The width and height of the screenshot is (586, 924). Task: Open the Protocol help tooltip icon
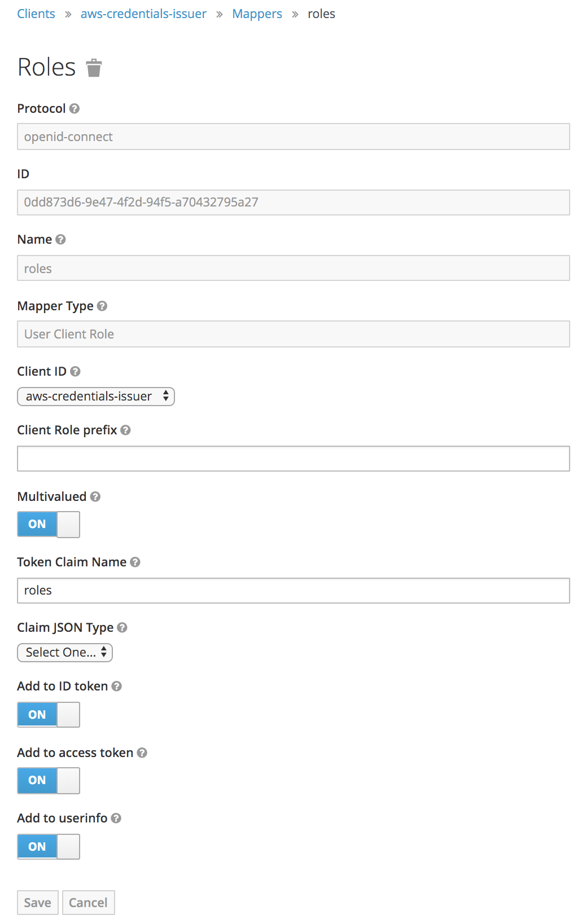pyautogui.click(x=75, y=108)
